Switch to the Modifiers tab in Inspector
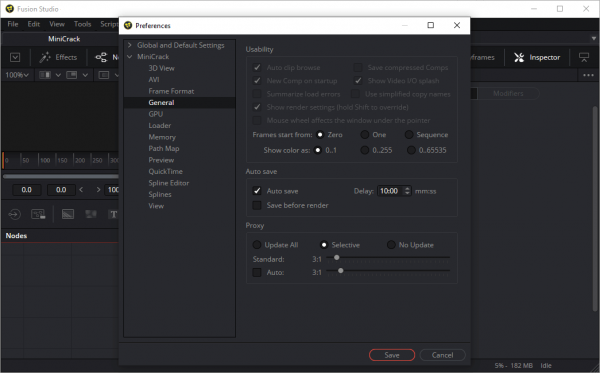This screenshot has width=600, height=373. (508, 93)
